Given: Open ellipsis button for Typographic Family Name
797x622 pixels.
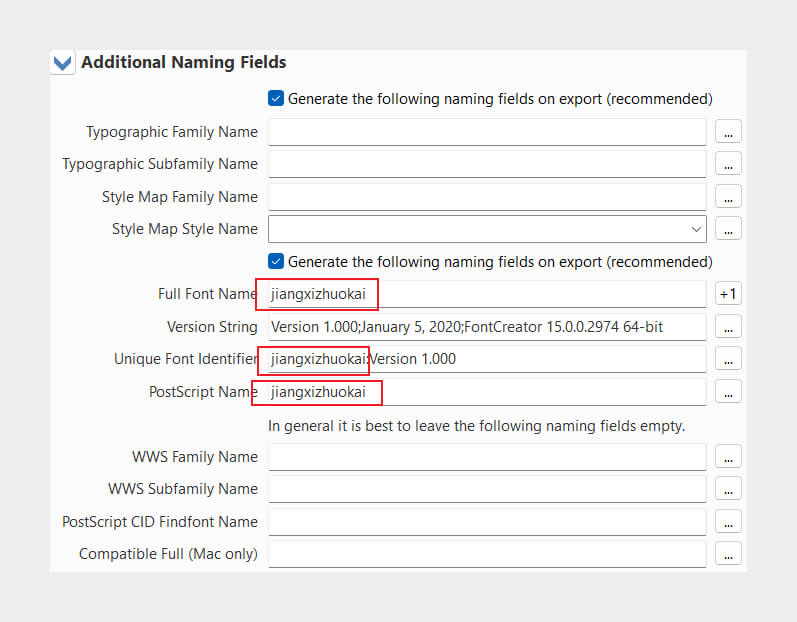Looking at the screenshot, I should [728, 132].
